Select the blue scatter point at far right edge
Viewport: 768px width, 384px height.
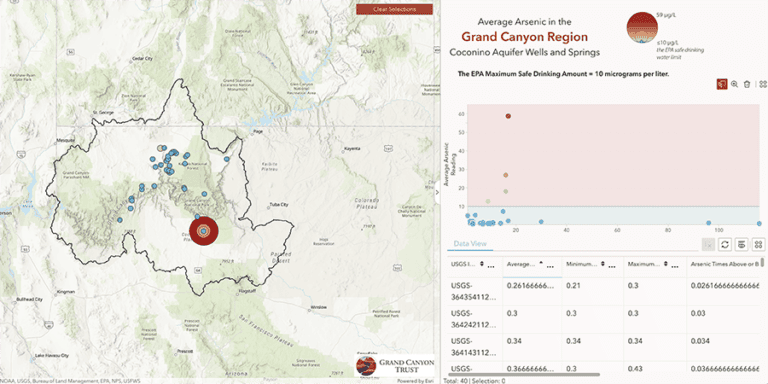759,223
